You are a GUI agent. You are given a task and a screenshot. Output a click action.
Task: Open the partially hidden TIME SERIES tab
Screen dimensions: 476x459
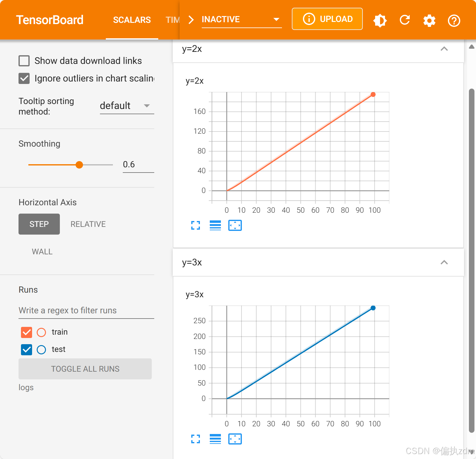click(173, 20)
